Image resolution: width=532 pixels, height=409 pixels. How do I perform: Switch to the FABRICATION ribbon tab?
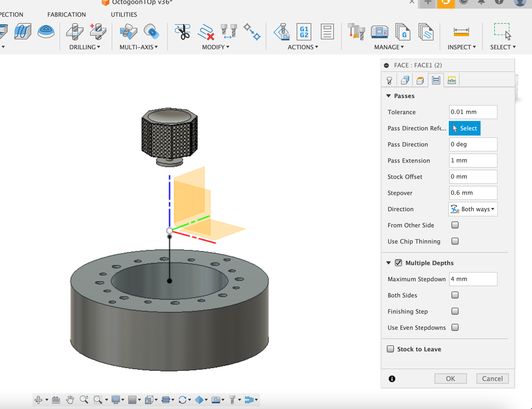pyautogui.click(x=66, y=14)
